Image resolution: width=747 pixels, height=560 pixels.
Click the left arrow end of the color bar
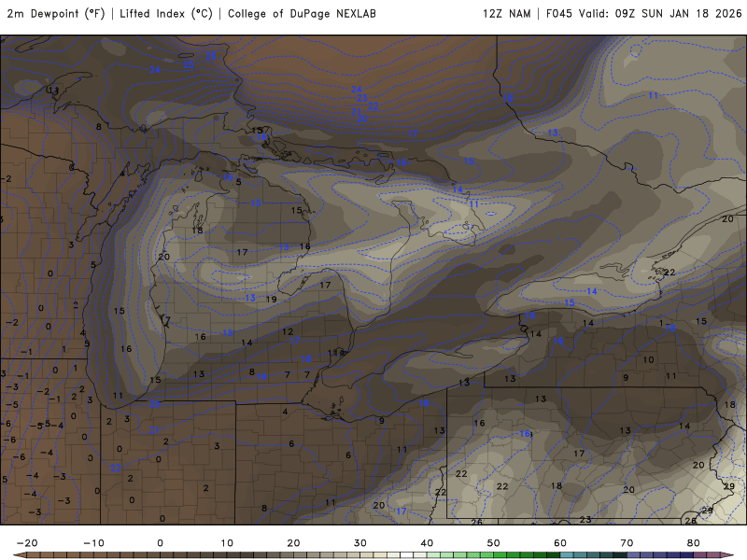19,555
